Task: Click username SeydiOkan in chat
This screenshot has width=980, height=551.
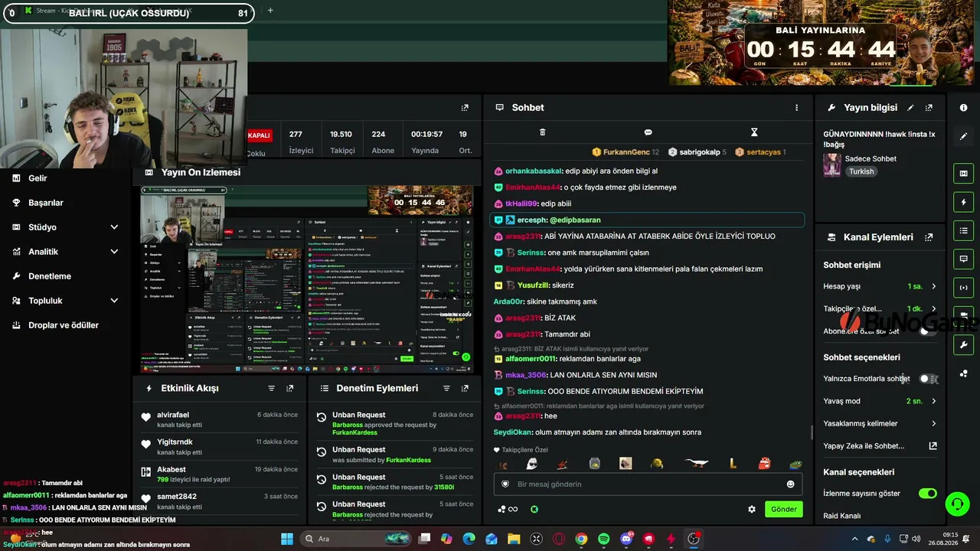Action: pos(513,432)
